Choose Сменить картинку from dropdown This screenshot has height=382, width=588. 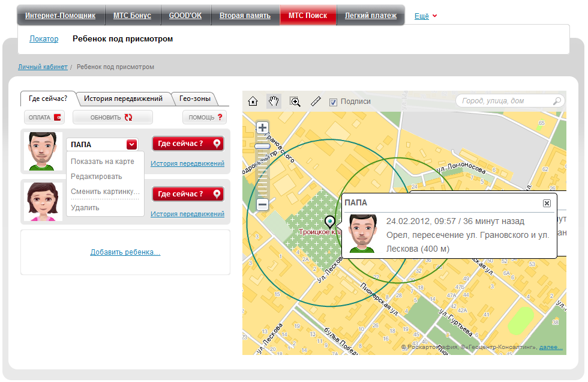tap(105, 192)
